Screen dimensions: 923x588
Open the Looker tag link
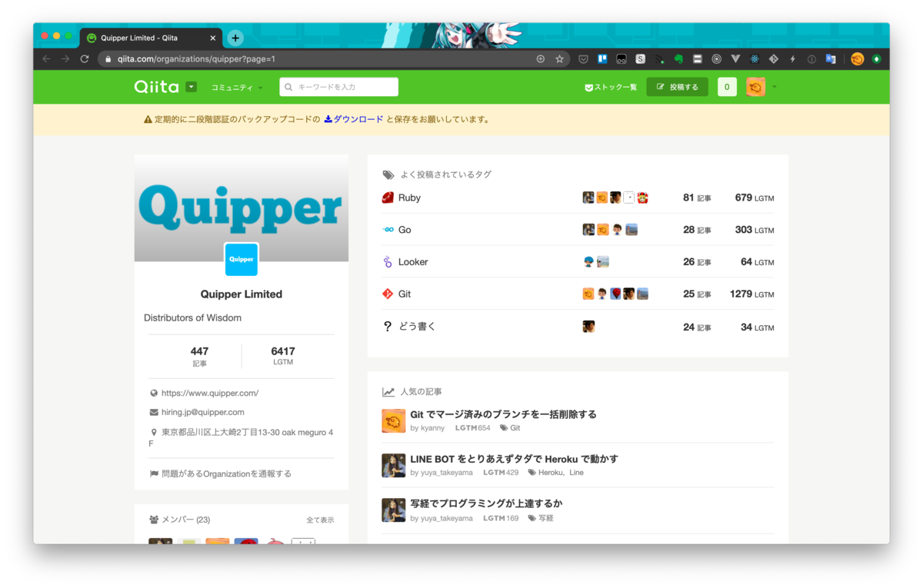(x=413, y=262)
